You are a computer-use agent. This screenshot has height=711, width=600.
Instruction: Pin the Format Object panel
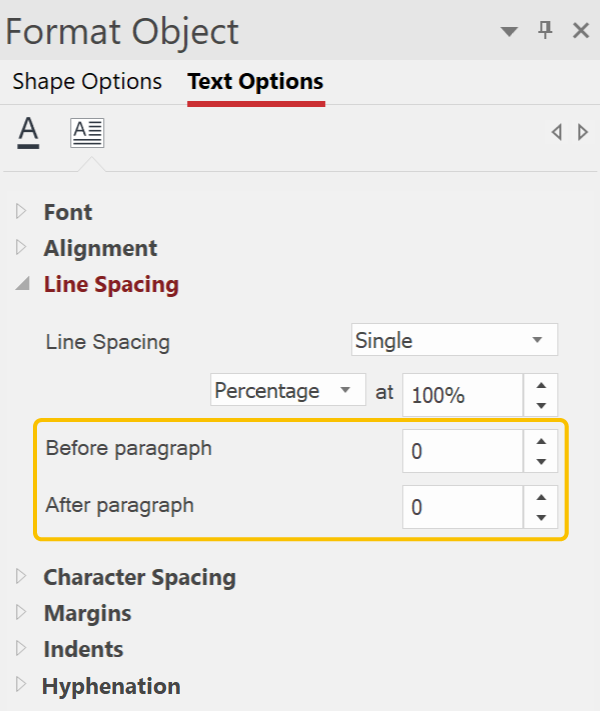tap(545, 31)
